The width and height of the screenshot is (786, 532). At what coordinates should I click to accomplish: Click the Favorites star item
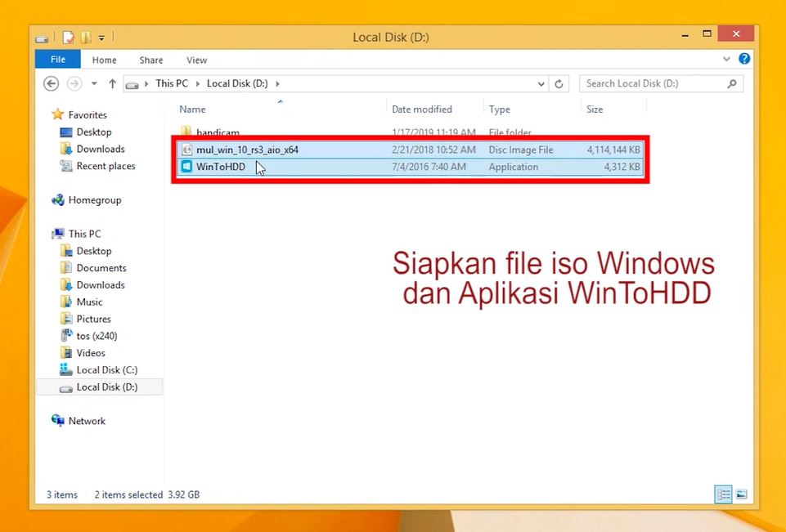(x=79, y=114)
